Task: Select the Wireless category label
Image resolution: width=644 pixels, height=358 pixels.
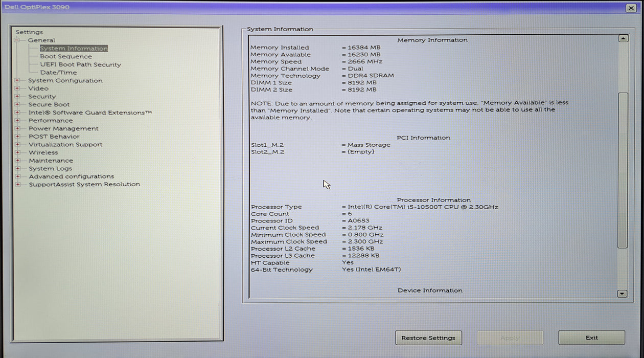Action: click(x=43, y=152)
